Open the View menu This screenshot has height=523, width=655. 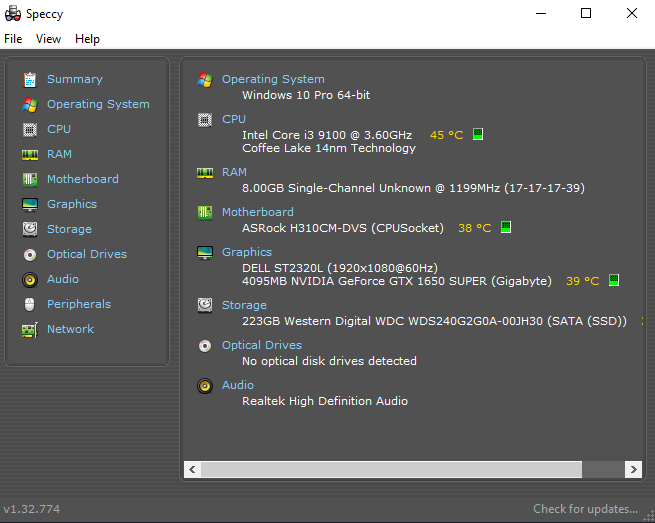click(x=48, y=39)
